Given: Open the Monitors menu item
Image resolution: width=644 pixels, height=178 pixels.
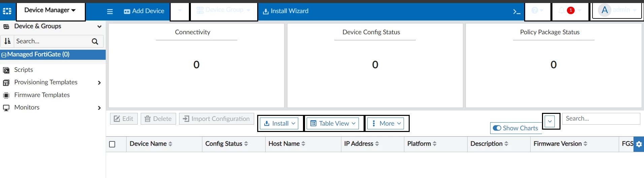Looking at the screenshot, I should (27, 107).
